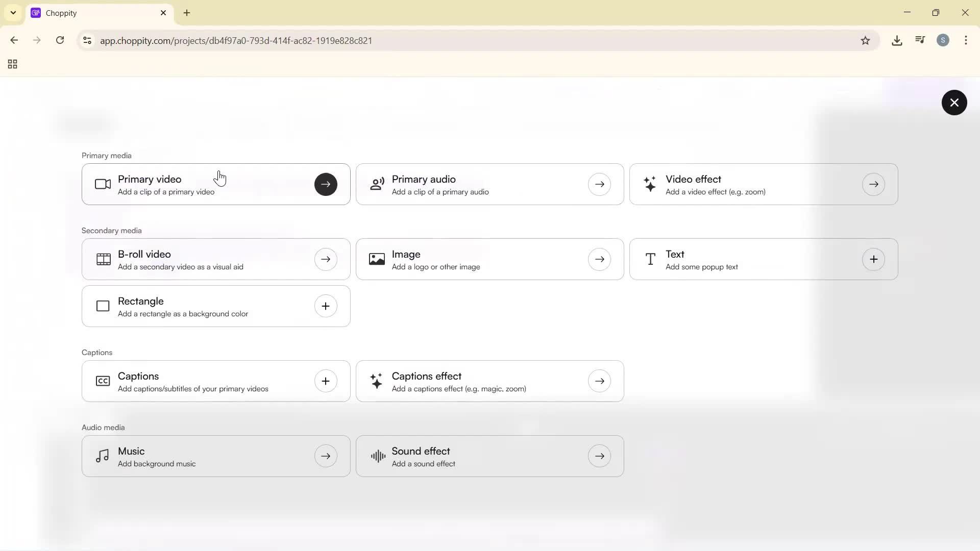Screen dimensions: 980x551
Task: Select the Music note icon
Action: [x=102, y=456]
